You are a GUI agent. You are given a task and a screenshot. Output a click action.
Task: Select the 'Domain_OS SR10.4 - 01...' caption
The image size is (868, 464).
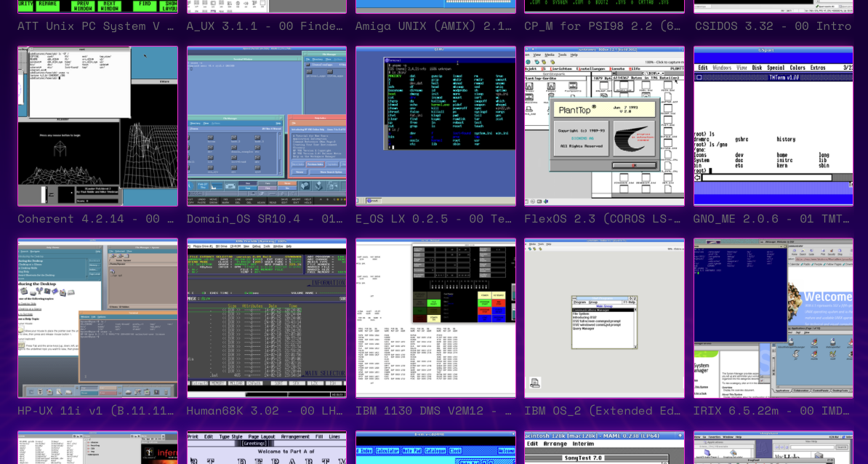pos(265,219)
